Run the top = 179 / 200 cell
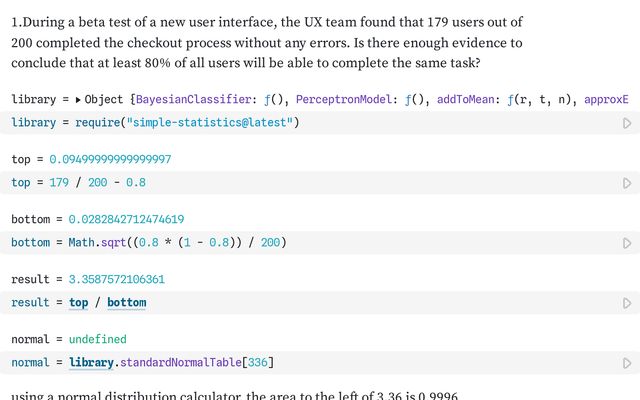This screenshot has height=400, width=640. tap(627, 183)
